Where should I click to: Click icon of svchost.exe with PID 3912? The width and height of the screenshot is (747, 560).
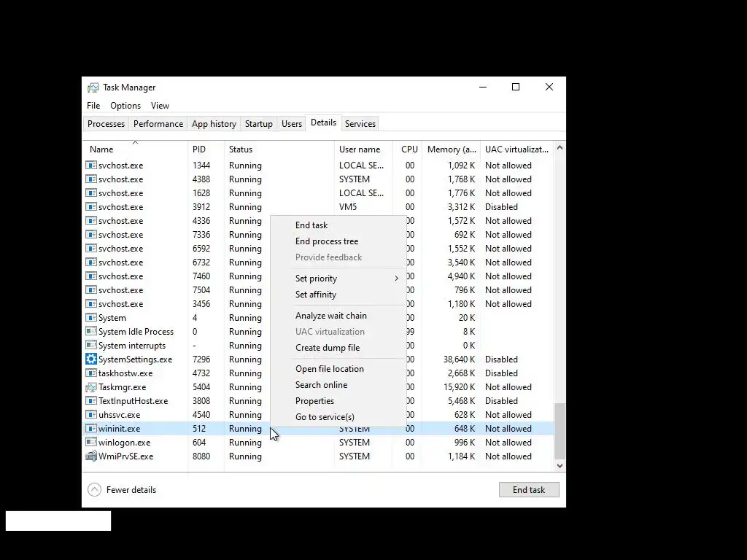(x=91, y=206)
